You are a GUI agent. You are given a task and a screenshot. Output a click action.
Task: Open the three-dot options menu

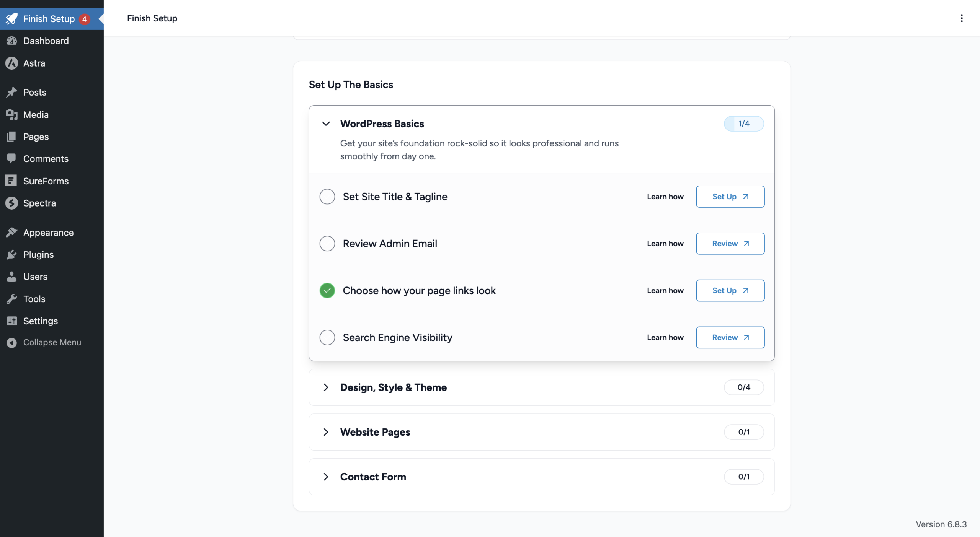click(961, 18)
